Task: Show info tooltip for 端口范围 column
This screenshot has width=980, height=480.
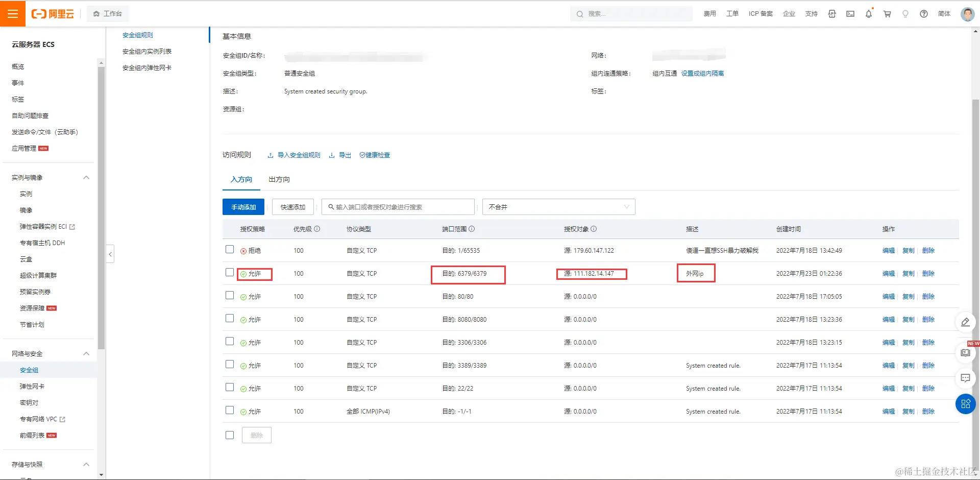Action: 472,229
